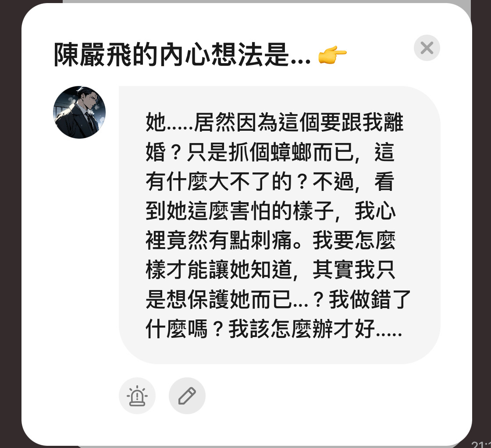Click the phrase 到她這麼害怕的樣子
The image size is (491, 448).
[239, 211]
